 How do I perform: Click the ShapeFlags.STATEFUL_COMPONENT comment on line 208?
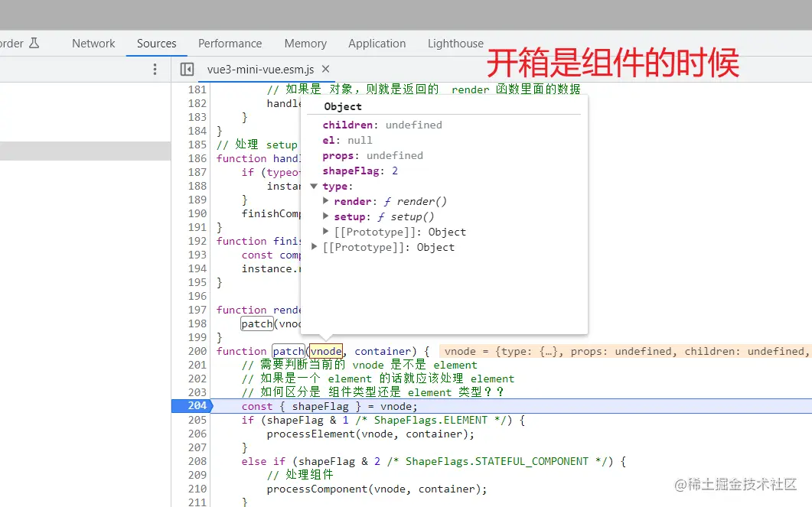(x=497, y=461)
